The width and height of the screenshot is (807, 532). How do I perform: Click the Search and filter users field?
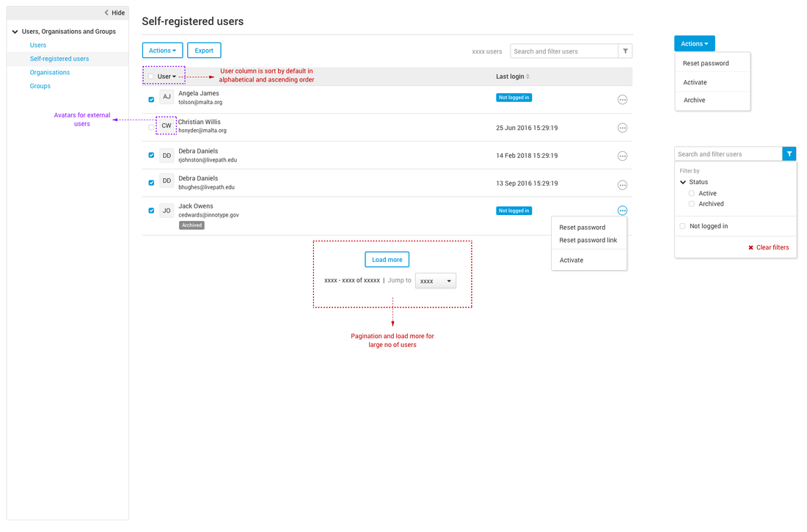[563, 51]
